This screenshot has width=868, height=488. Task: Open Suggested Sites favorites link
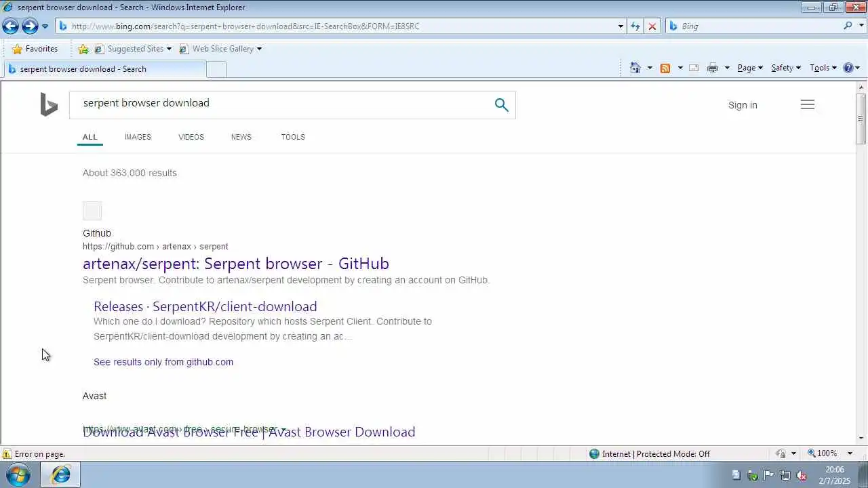tap(133, 49)
